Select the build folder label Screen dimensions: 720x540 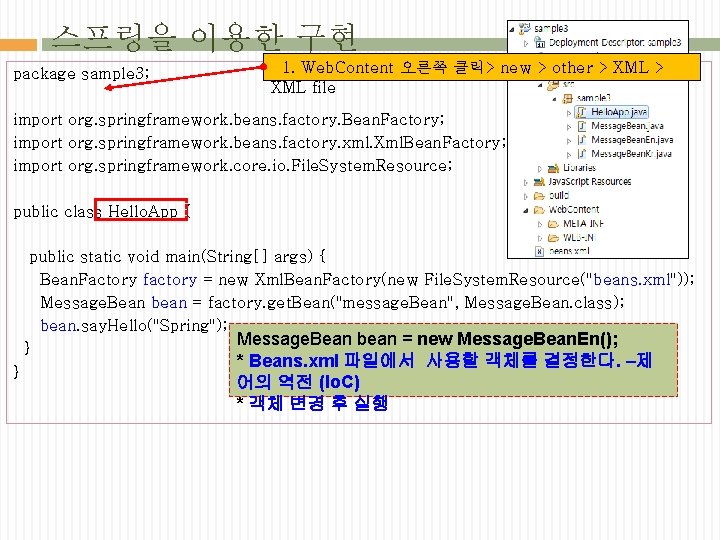[x=559, y=196]
